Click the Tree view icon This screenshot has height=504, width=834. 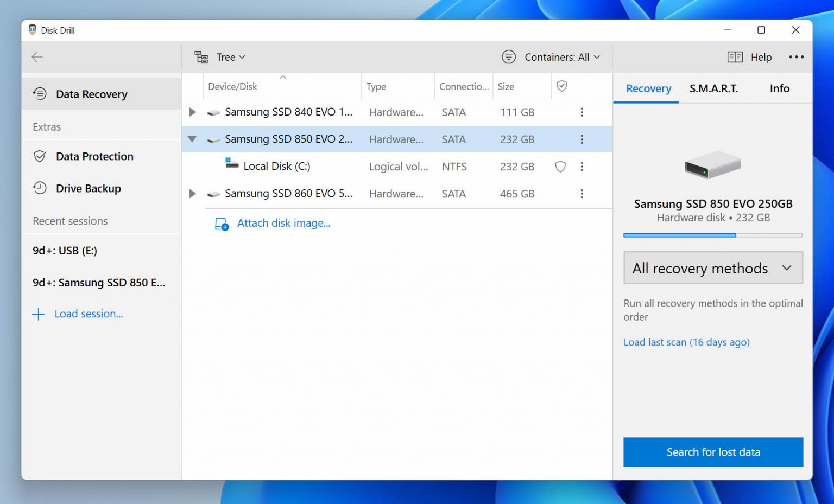tap(201, 57)
